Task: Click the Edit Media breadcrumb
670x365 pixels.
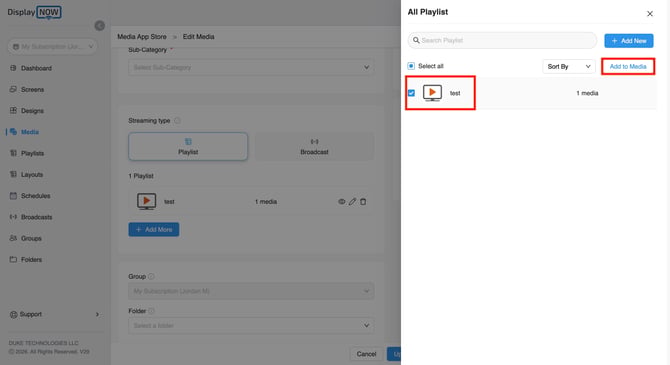Action: point(199,37)
